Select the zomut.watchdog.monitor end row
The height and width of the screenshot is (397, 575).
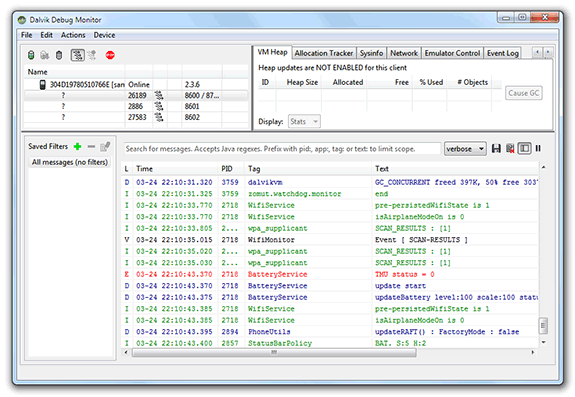pyautogui.click(x=330, y=194)
